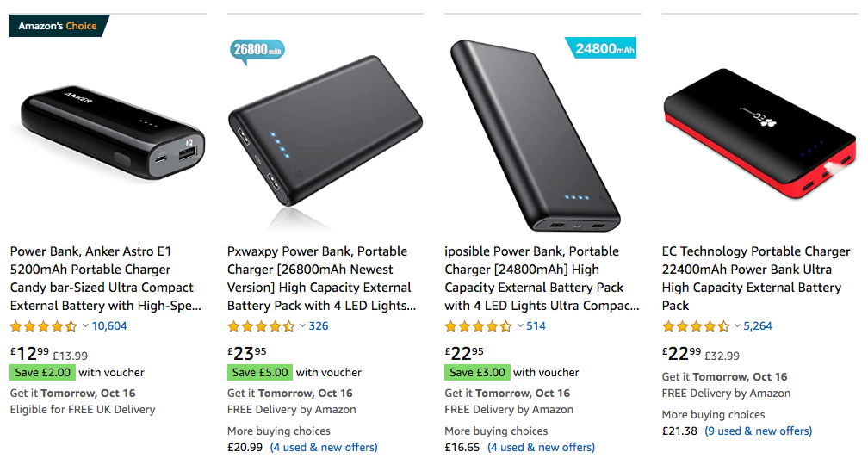Click Pxwaxpy power bank star rating
Image resolution: width=868 pixels, height=465 pixels.
pos(261,326)
